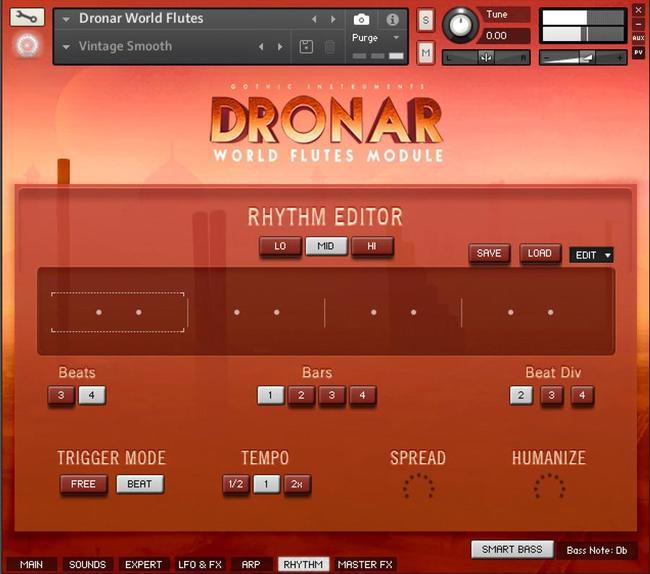Solo the instrument with the S button
Screen dimensions: 650x574
[426, 19]
